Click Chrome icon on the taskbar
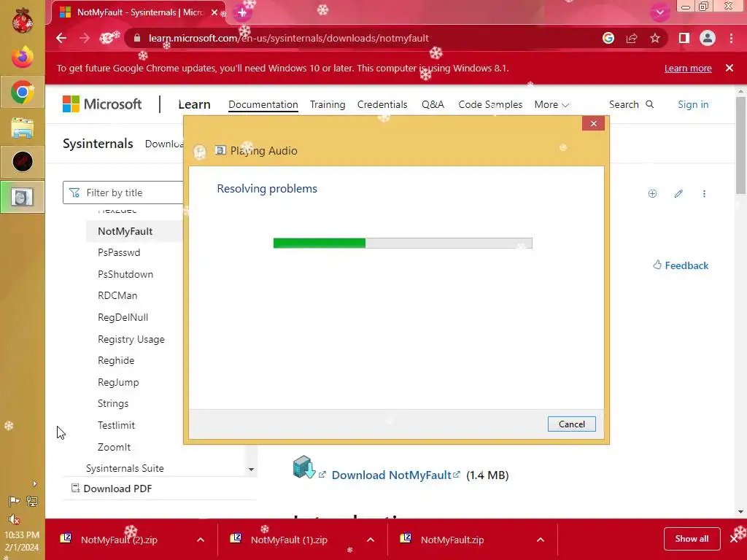 [23, 92]
